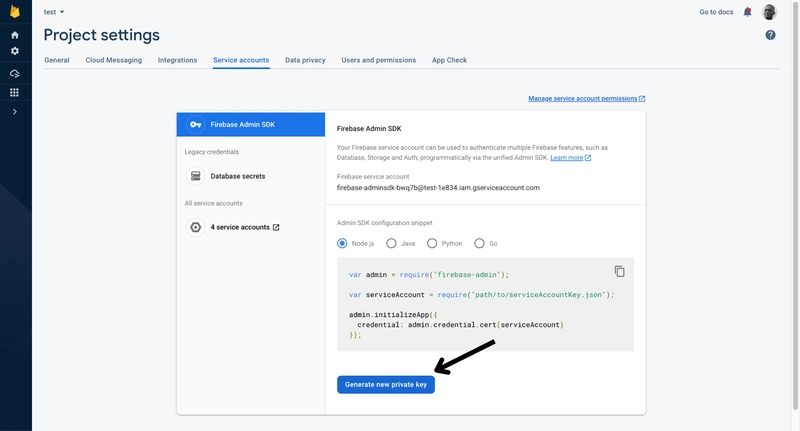Click the Database secrets storage icon

[x=195, y=176]
